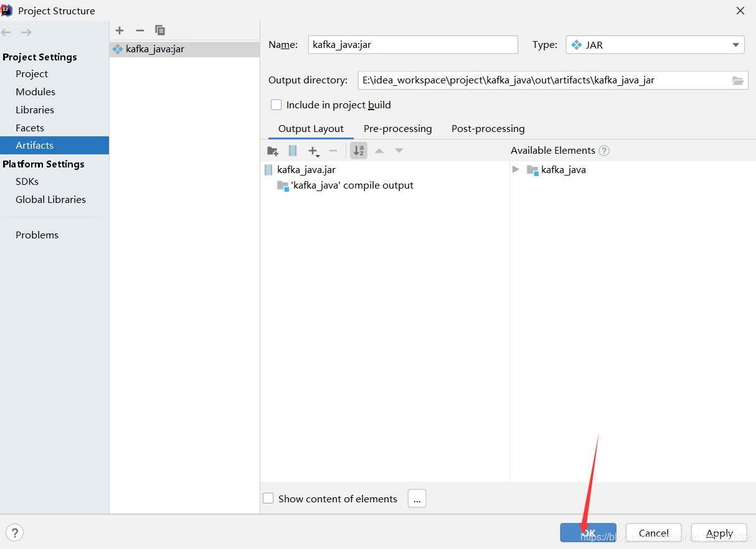Switch to Post-processing tab
The width and height of the screenshot is (756, 549).
pos(488,129)
